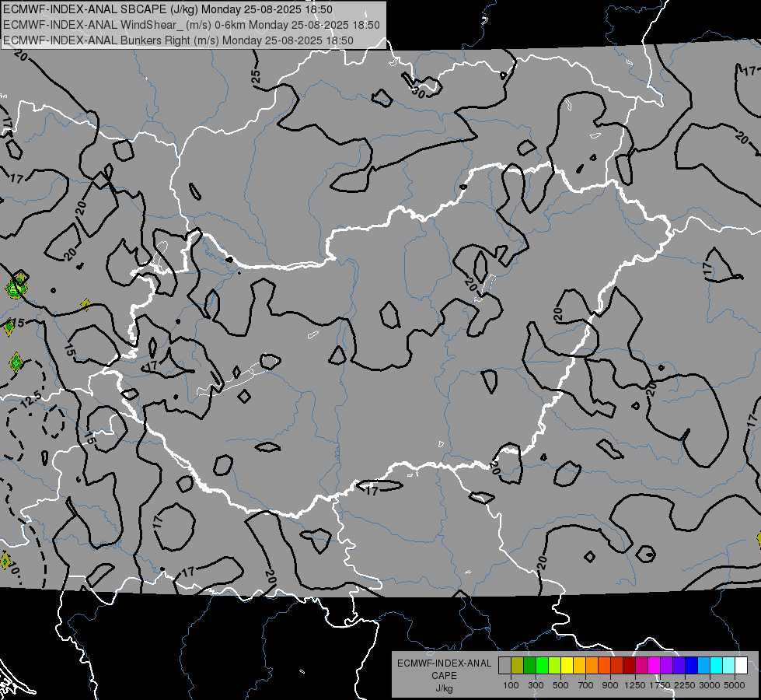This screenshot has height=700, width=761.
Task: Select the gray swatch in CAPE legend
Action: pos(504,666)
